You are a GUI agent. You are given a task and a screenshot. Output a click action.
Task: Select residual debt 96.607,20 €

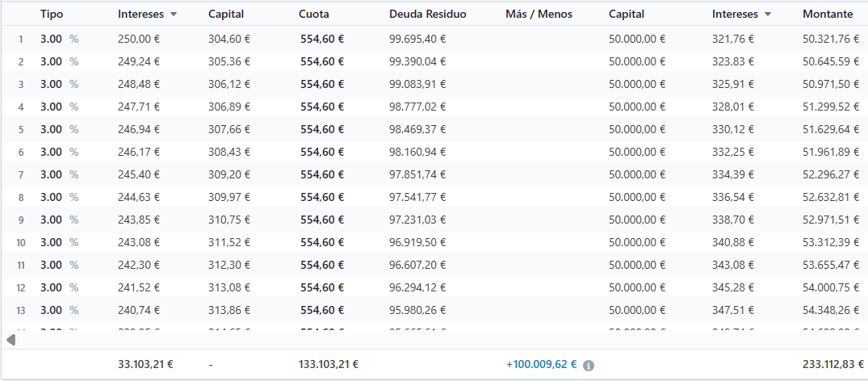(417, 265)
